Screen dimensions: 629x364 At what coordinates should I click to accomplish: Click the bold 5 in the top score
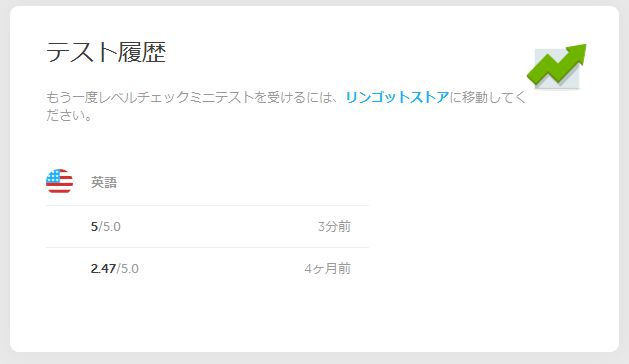pos(94,227)
